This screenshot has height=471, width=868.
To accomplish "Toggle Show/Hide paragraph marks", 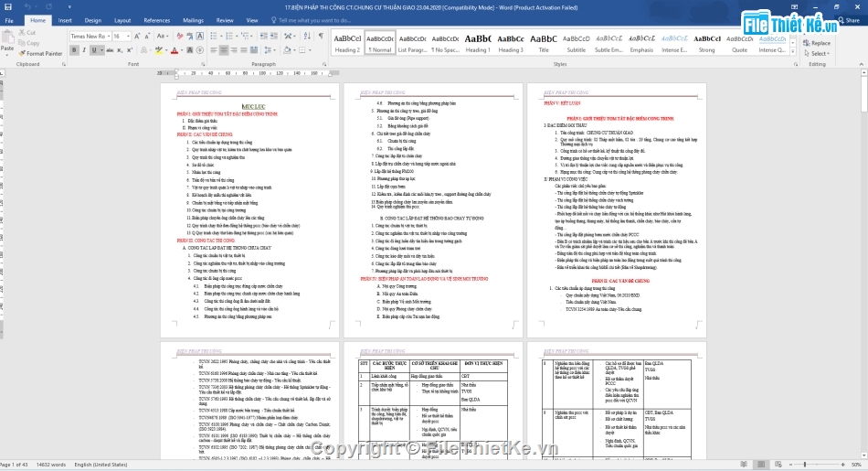I will pos(321,36).
